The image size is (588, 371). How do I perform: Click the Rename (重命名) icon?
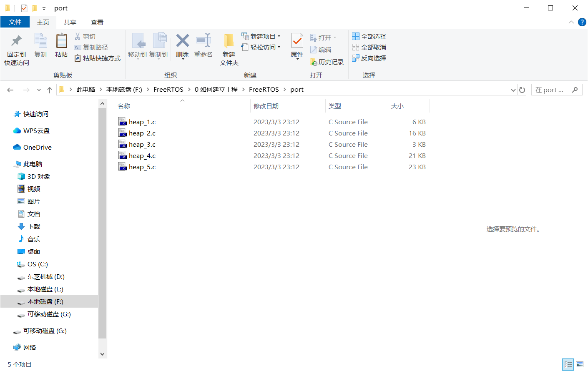coord(203,46)
